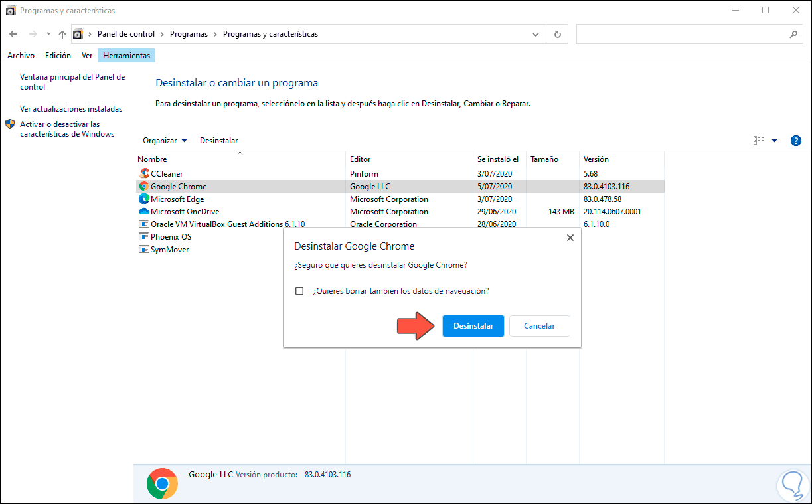The width and height of the screenshot is (812, 504).
Task: Click Piriform editor cell
Action: [x=364, y=174]
